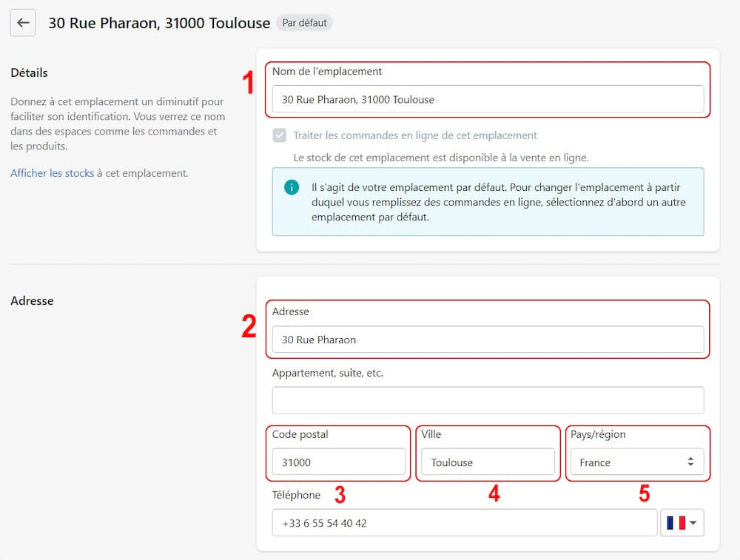The width and height of the screenshot is (740, 560).
Task: Click the French flag phone country icon
Action: pyautogui.click(x=676, y=523)
